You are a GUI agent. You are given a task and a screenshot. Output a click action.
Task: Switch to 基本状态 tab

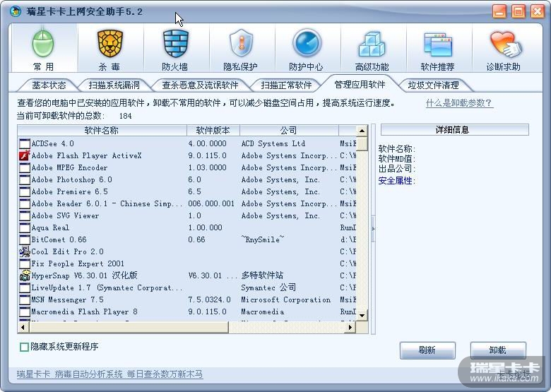click(x=49, y=85)
